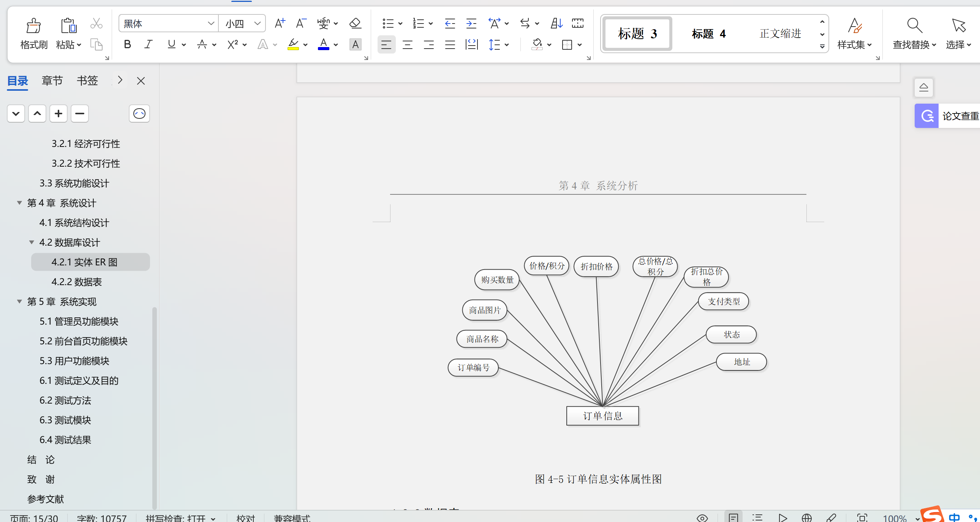Decrease font size with A- icon

pos(301,24)
